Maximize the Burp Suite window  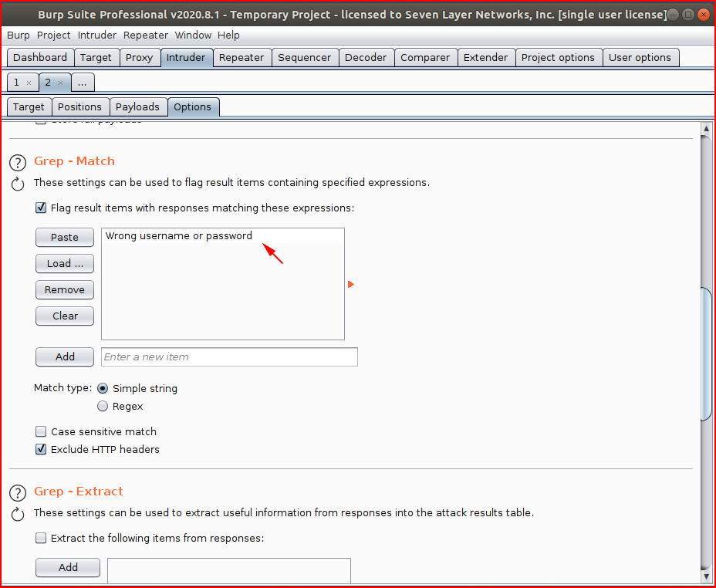[x=688, y=15]
